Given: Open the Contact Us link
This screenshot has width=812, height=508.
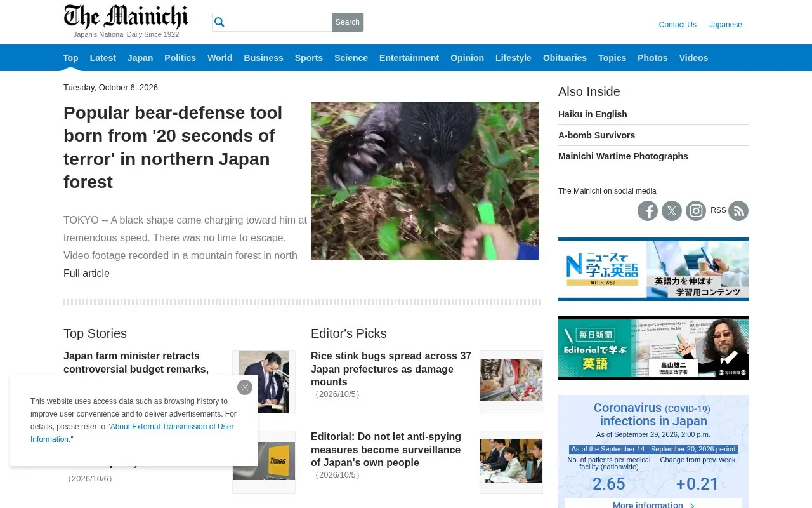Looking at the screenshot, I should [678, 25].
